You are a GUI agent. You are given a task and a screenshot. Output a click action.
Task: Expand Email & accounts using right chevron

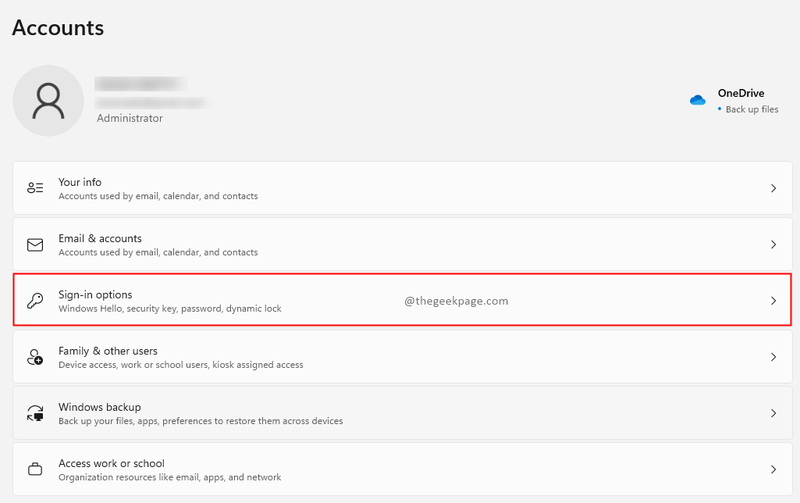tap(773, 244)
